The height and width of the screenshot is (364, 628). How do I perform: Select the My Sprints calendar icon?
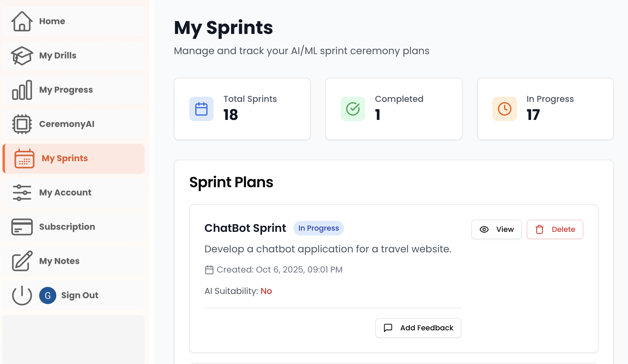[24, 158]
